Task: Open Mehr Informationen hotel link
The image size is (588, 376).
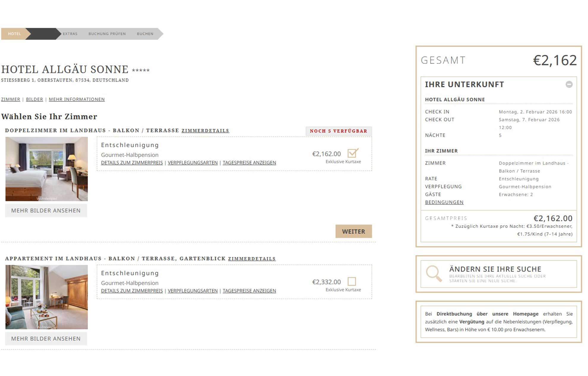Action: [77, 99]
